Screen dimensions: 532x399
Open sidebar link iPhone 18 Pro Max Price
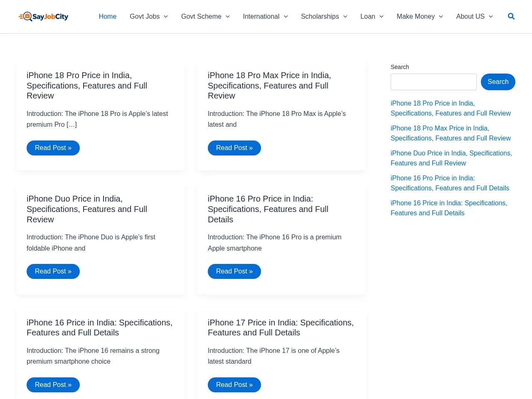tap(451, 133)
